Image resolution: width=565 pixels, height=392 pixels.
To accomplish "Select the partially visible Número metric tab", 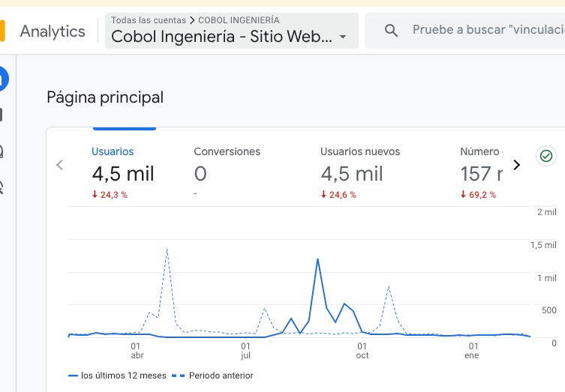I will [481, 172].
